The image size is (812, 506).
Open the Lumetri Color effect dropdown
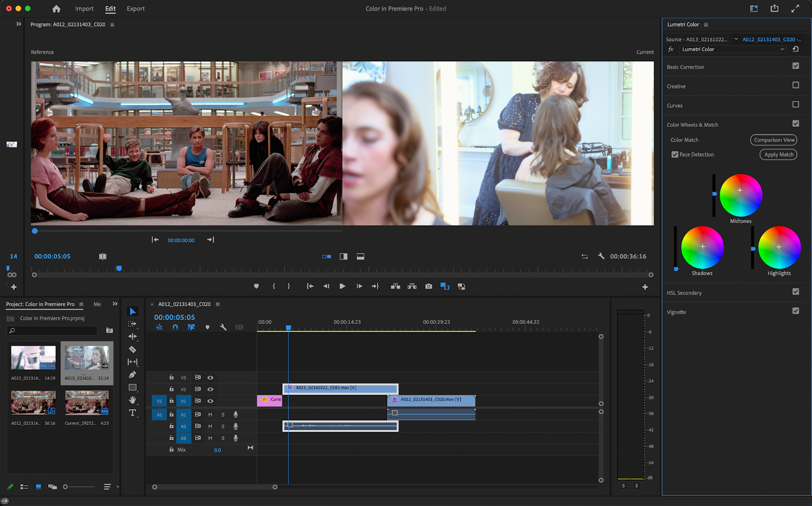point(733,49)
